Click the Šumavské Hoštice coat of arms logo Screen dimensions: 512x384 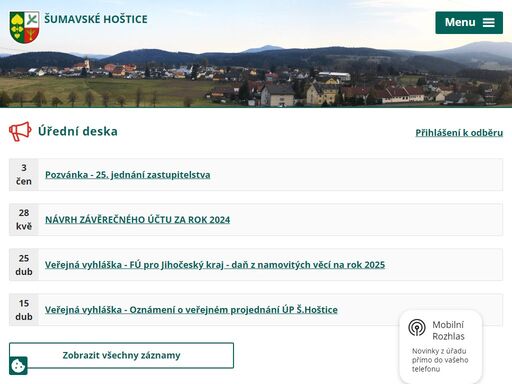(24, 27)
